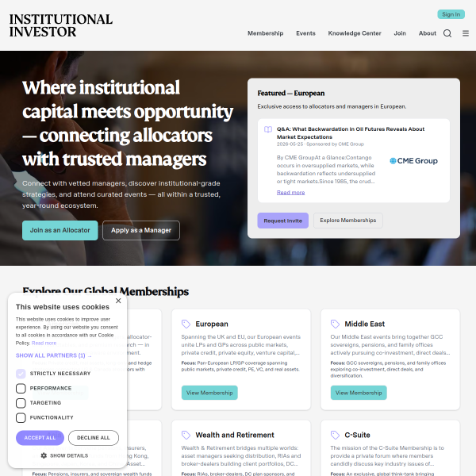Select the C-Suite card heading
476x476 pixels.
pyautogui.click(x=357, y=435)
